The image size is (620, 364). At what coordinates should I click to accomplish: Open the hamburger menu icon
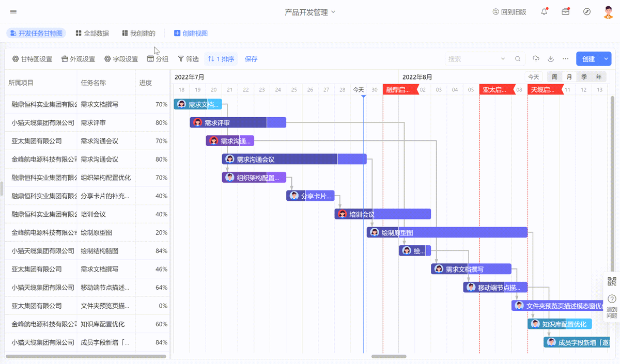coord(13,12)
